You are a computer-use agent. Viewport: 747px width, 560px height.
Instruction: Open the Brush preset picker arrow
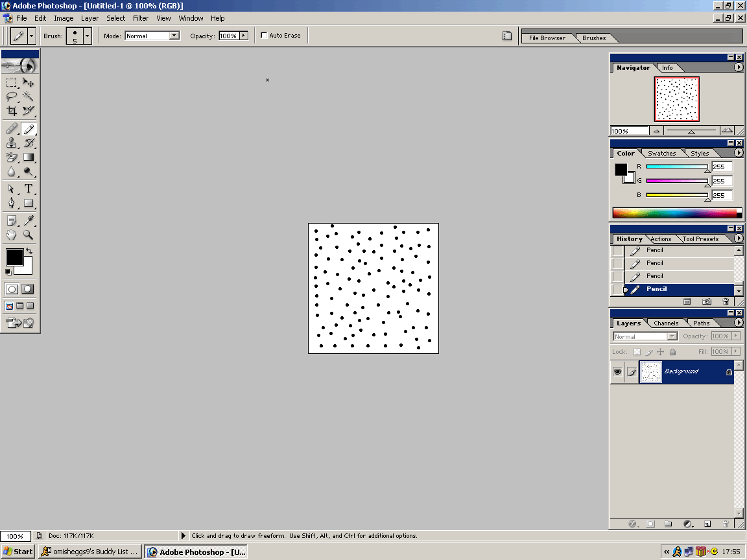click(x=87, y=36)
